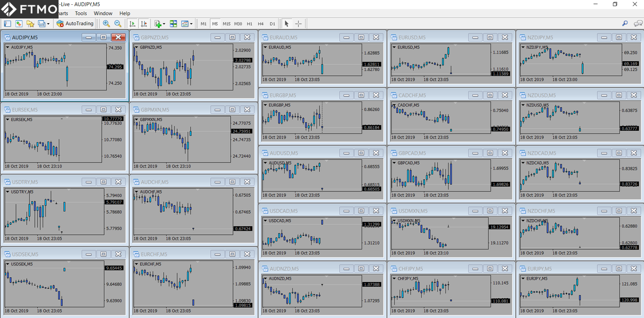This screenshot has height=318, width=644.
Task: Click the AUDJPY current price label 74.295
Action: click(x=115, y=67)
